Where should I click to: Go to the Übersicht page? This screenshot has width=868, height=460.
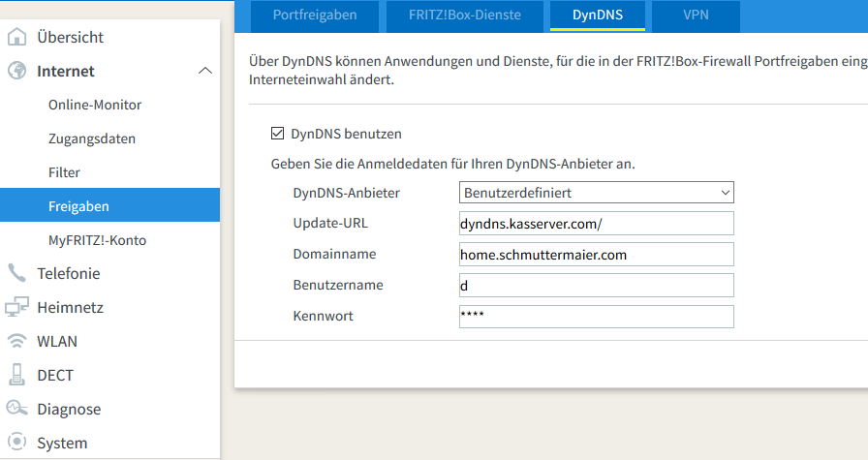coord(71,37)
